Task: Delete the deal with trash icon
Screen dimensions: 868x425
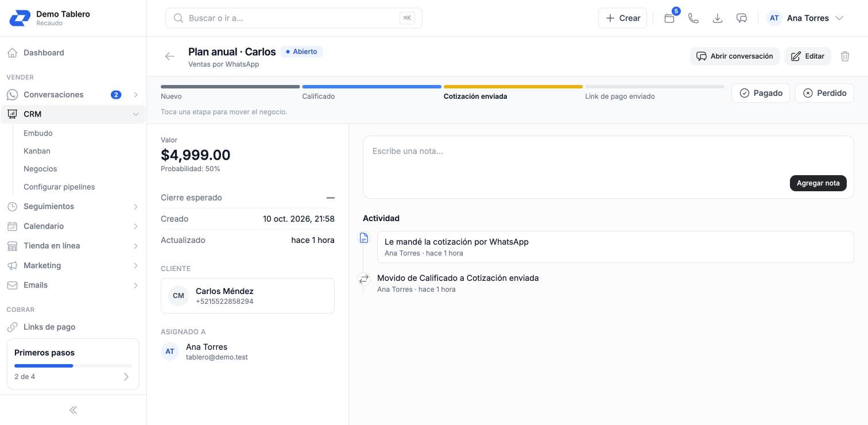Action: [845, 56]
